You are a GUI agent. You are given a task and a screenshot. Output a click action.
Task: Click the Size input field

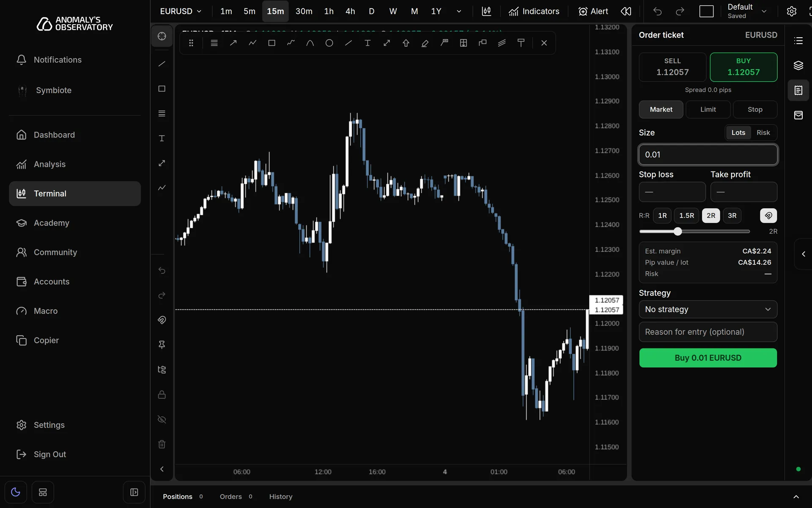pyautogui.click(x=708, y=155)
